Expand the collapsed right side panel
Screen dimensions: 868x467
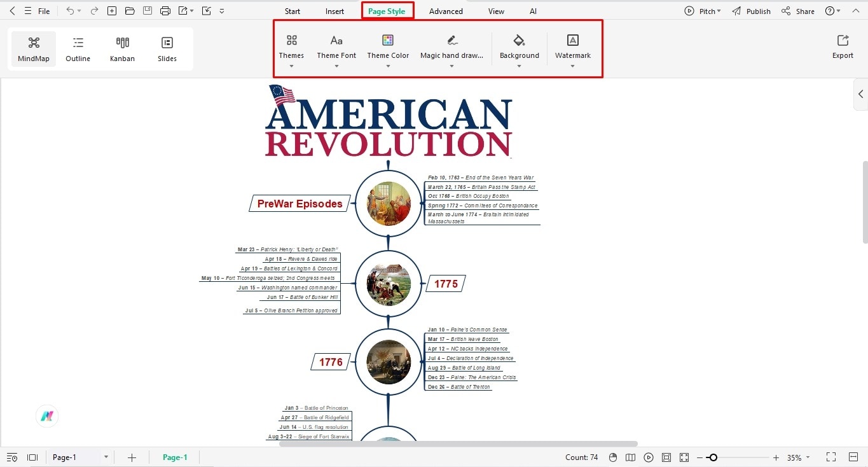click(860, 94)
